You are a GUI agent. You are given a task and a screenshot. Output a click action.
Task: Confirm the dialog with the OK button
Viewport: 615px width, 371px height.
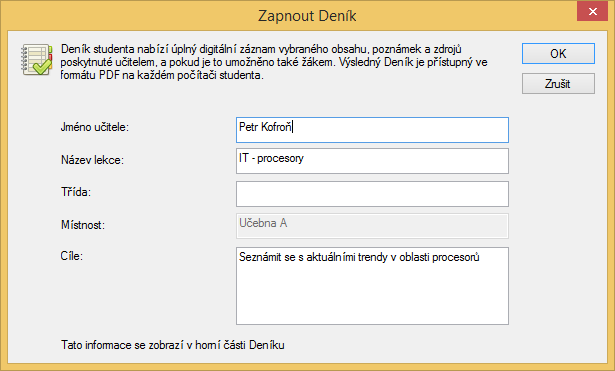coord(558,53)
